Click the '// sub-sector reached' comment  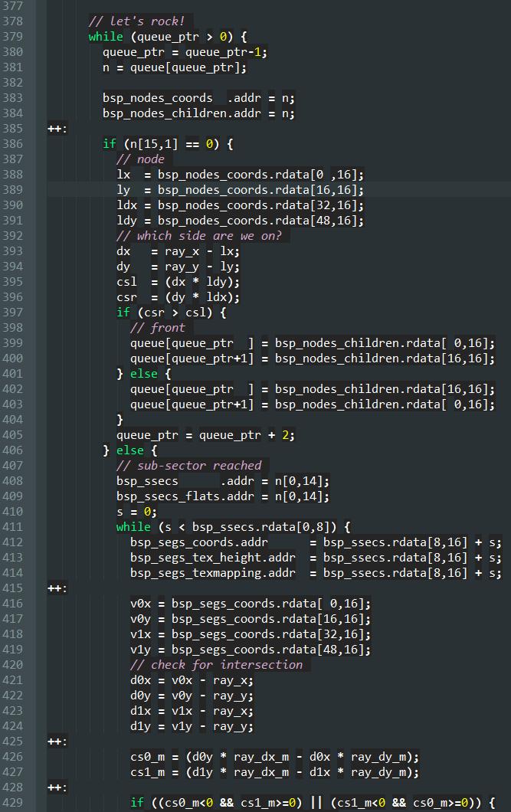pos(189,466)
